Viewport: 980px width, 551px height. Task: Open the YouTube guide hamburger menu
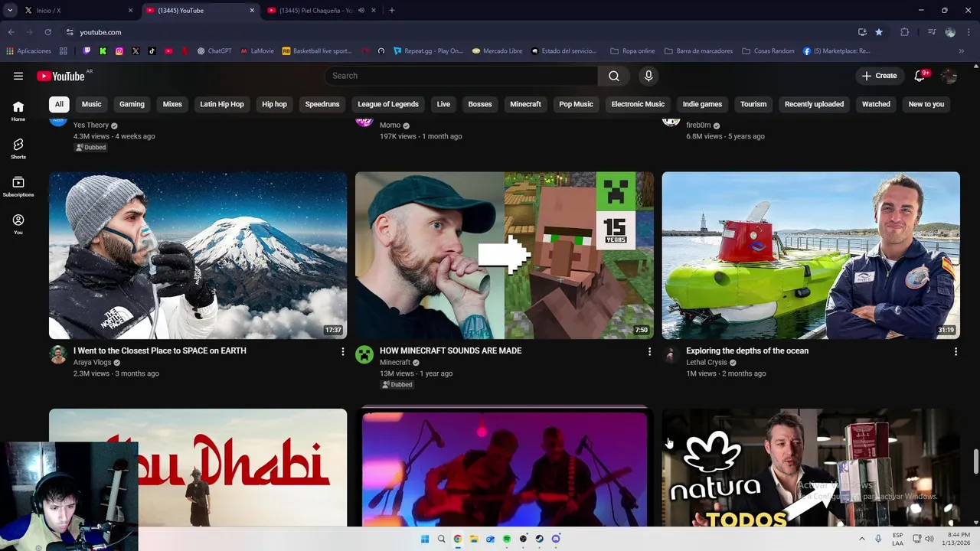coord(18,76)
